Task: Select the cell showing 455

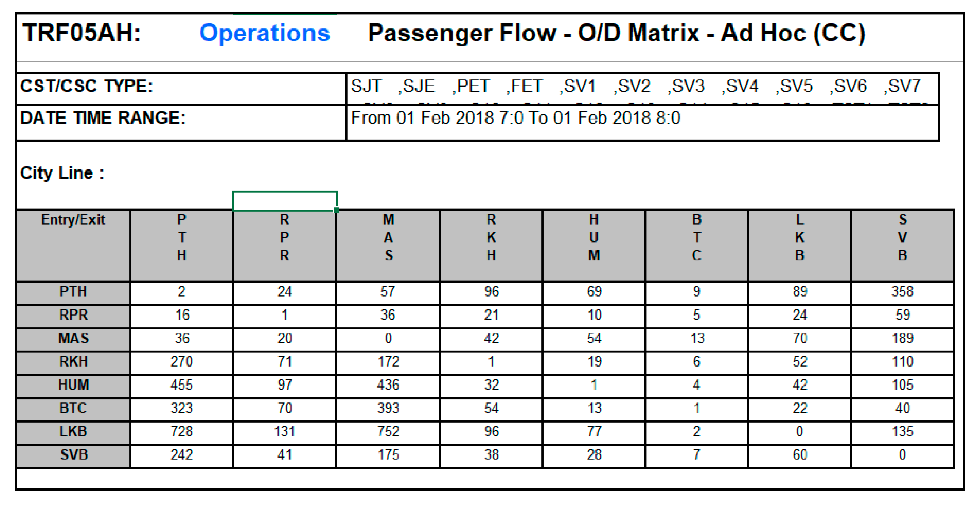Action: [x=181, y=385]
